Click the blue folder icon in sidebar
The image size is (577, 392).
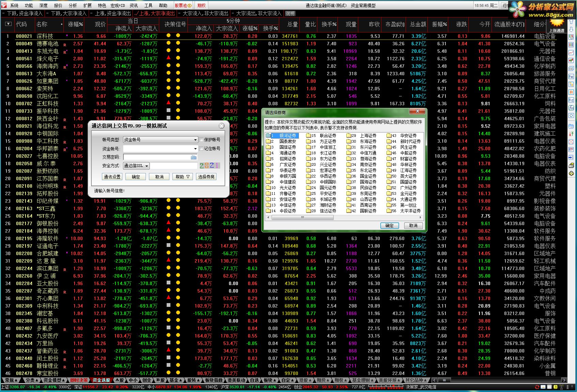pos(571,126)
